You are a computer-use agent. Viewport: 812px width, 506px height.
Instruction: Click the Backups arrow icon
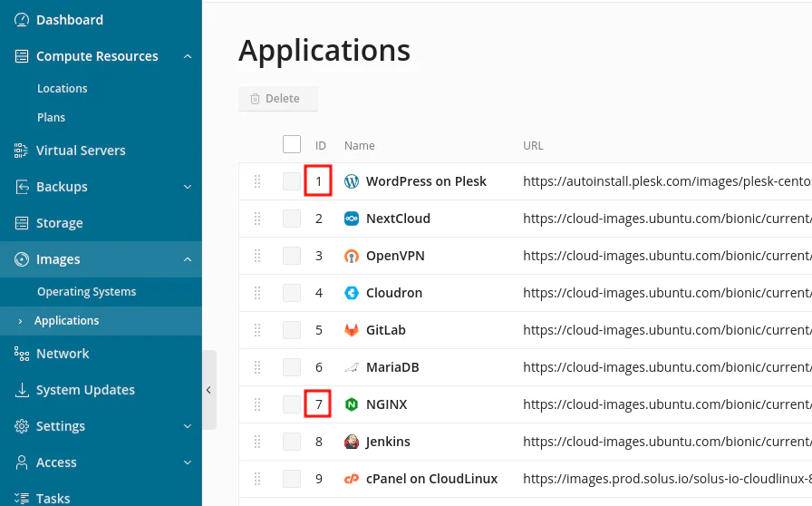(x=22, y=187)
